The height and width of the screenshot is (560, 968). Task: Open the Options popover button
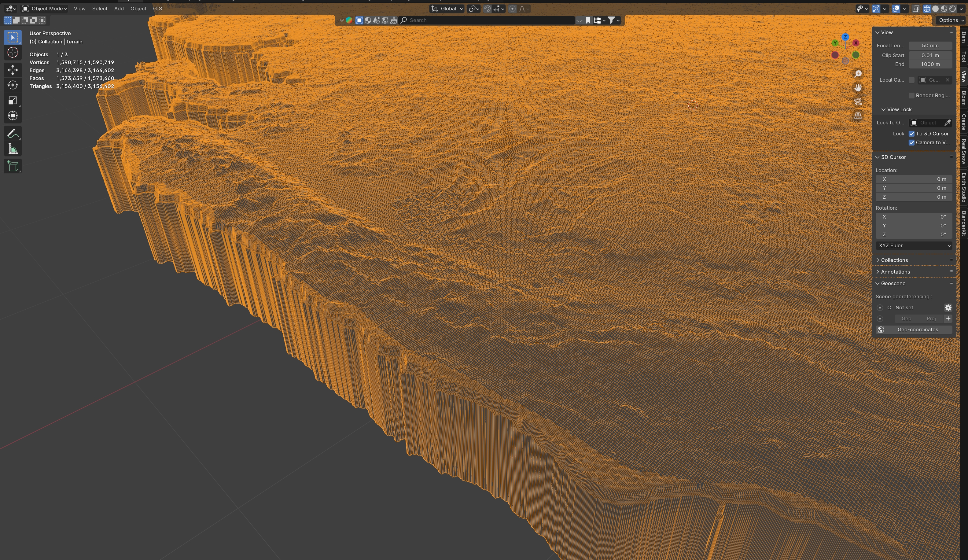(x=951, y=20)
